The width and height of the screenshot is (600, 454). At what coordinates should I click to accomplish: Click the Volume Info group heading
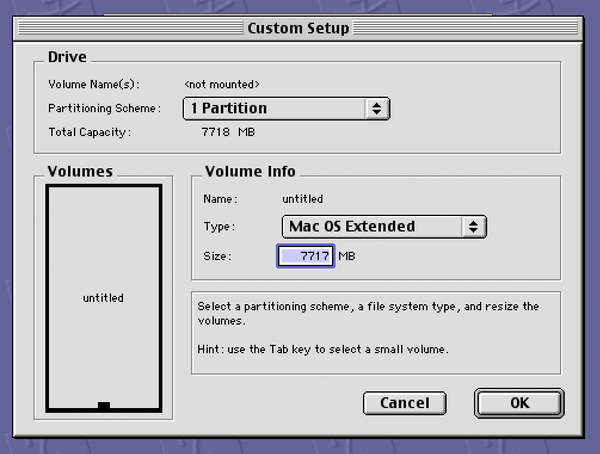pos(250,171)
